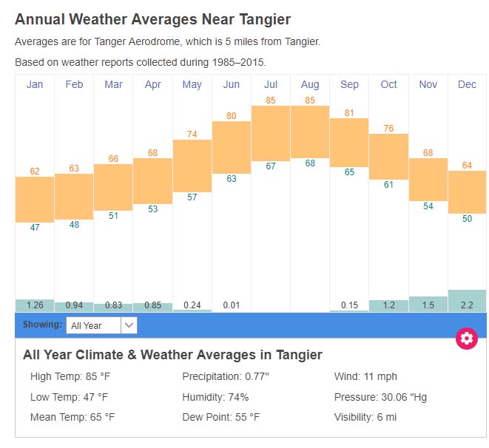Click the Jun month column header
The image size is (489, 448).
pos(232,85)
